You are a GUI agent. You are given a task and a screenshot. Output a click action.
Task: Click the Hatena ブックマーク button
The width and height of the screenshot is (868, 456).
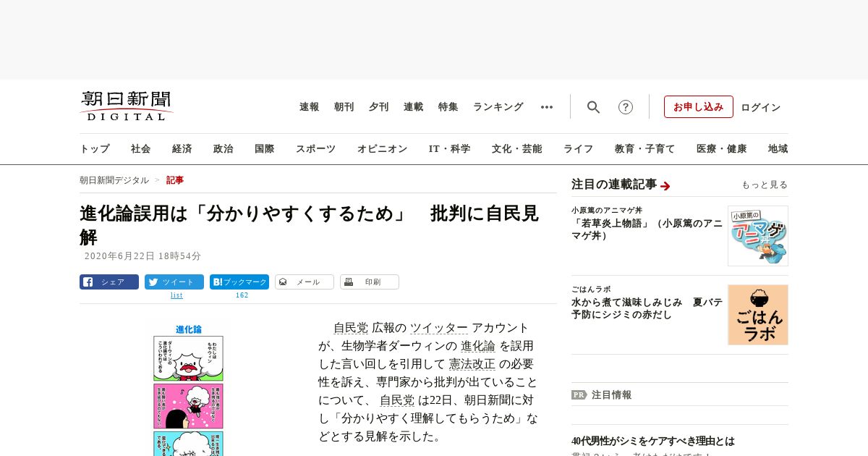(239, 282)
